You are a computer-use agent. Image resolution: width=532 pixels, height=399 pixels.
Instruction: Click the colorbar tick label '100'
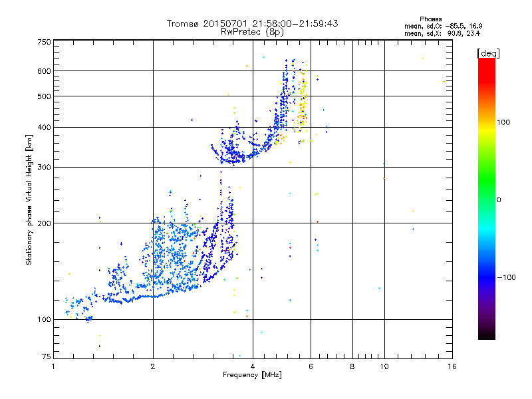pyautogui.click(x=503, y=122)
